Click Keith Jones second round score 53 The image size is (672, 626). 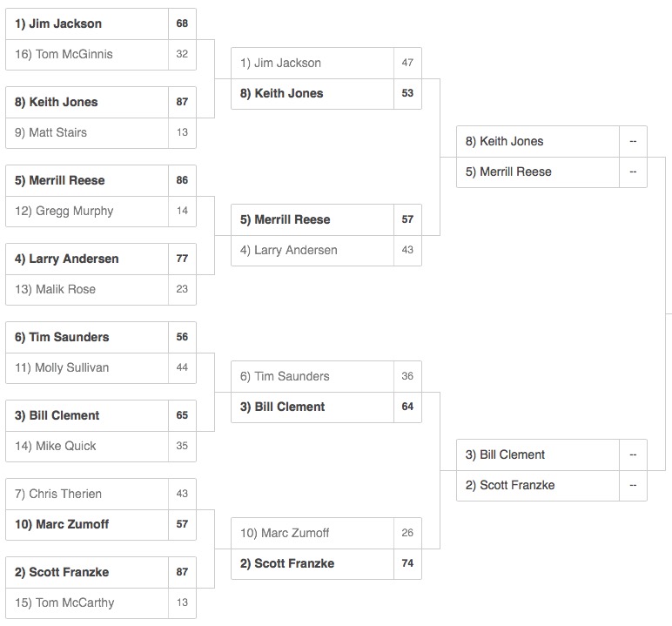407,94
